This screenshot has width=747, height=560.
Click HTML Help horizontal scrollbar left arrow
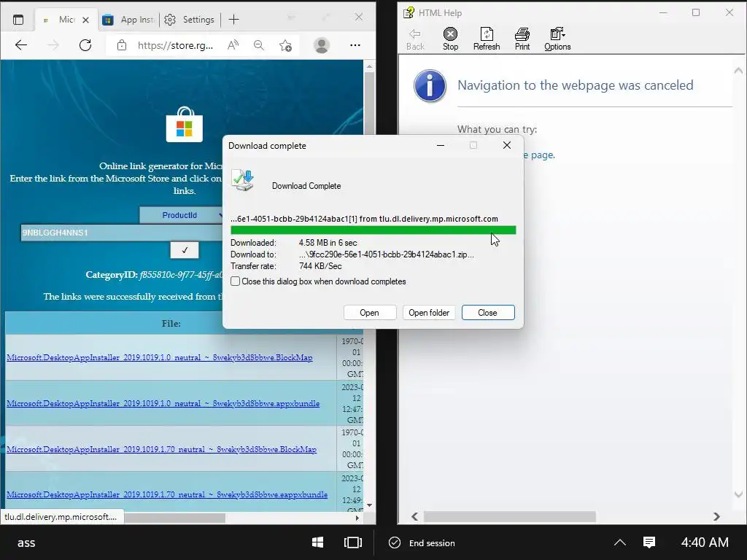click(x=415, y=517)
